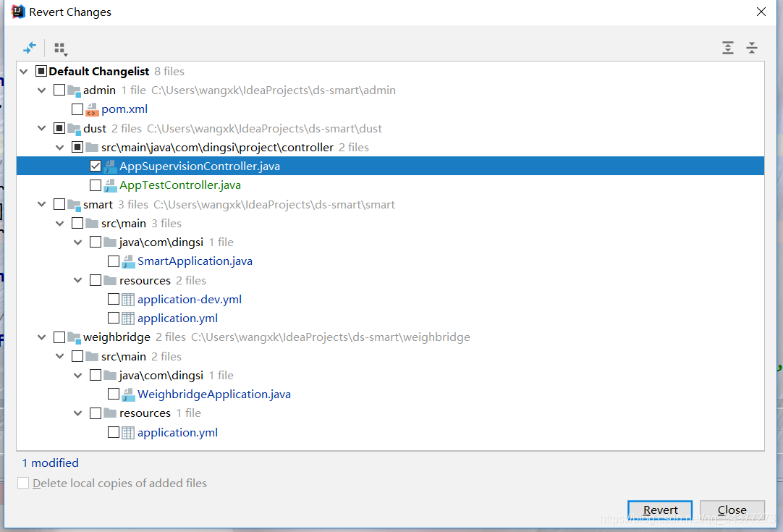Click the Collapse All toolbar icon
Screen dimensions: 783x532
(752, 48)
